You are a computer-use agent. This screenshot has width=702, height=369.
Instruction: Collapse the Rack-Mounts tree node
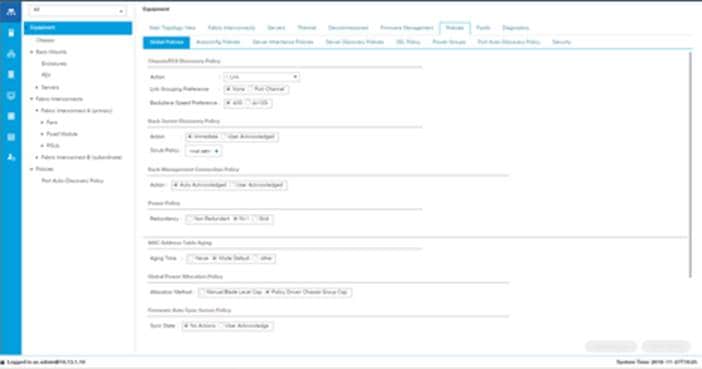tap(31, 52)
